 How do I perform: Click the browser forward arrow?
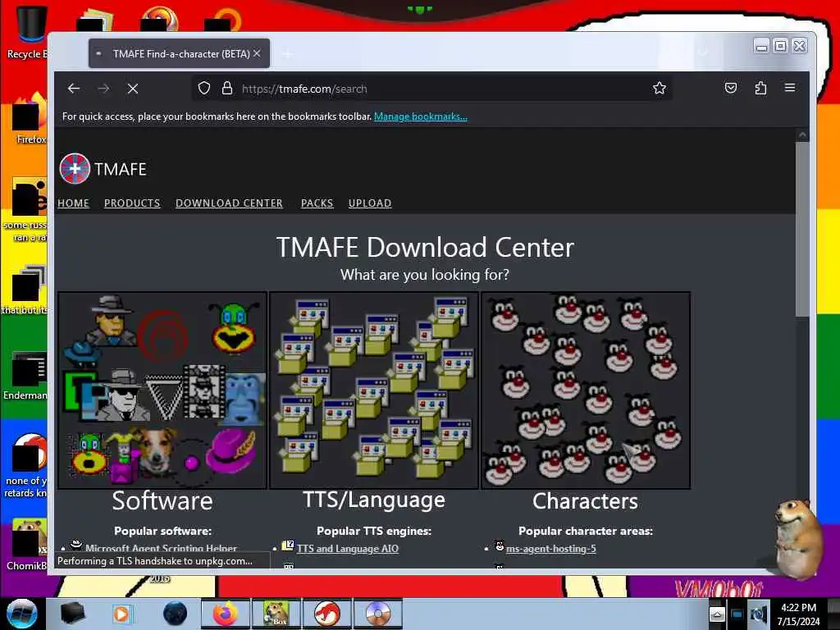[x=103, y=89]
